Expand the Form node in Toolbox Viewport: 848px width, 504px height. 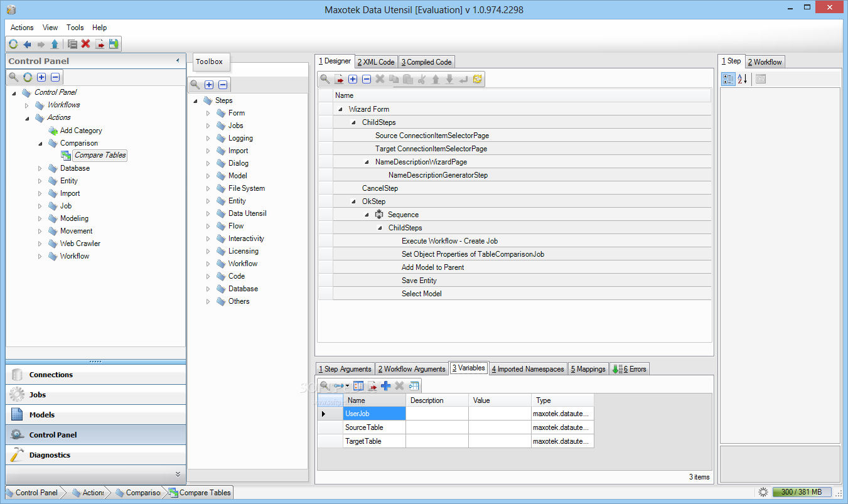tap(208, 113)
